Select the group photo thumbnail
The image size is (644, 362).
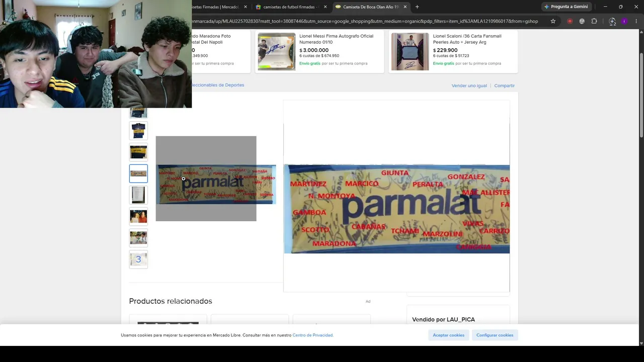point(138,238)
